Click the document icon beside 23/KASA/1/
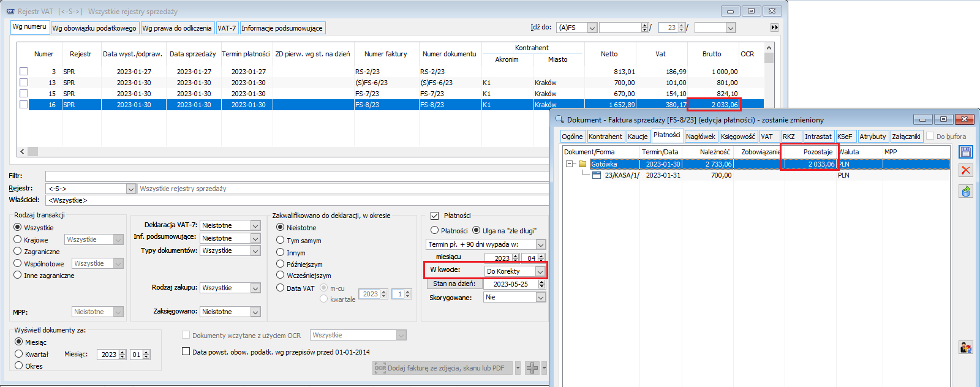 pos(597,175)
